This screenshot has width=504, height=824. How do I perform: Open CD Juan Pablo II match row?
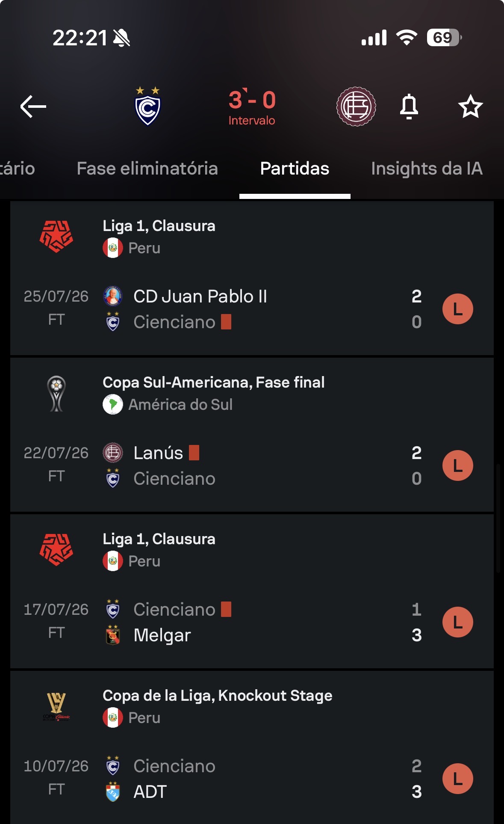point(252,309)
